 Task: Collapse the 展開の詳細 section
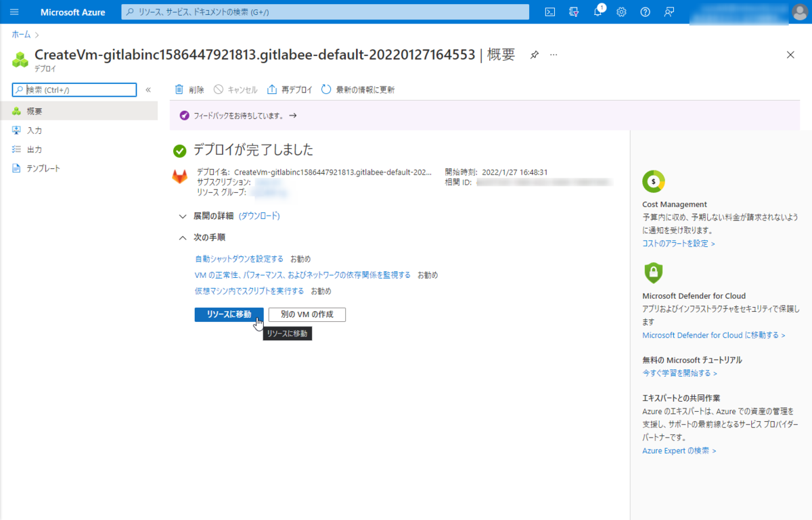pos(182,216)
